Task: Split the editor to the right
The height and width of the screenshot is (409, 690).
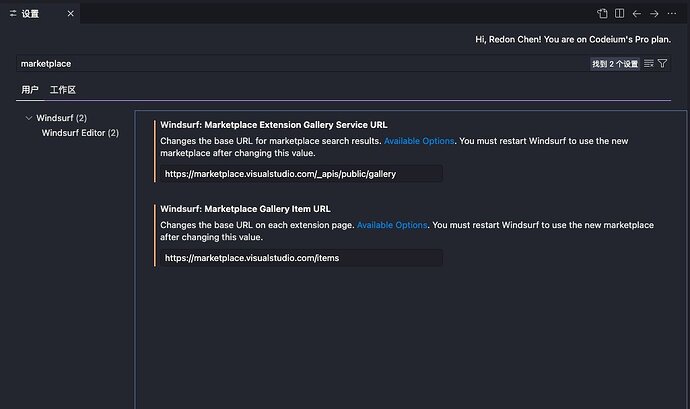Action: point(620,14)
